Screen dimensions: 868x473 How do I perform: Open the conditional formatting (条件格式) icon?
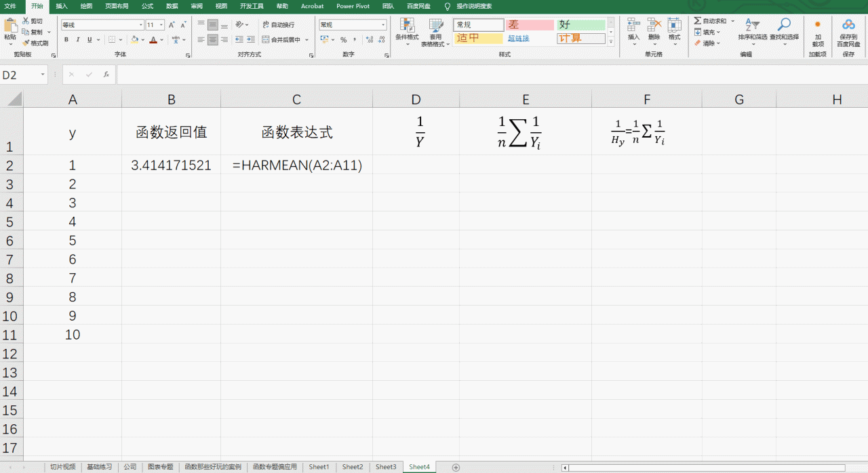tap(407, 26)
